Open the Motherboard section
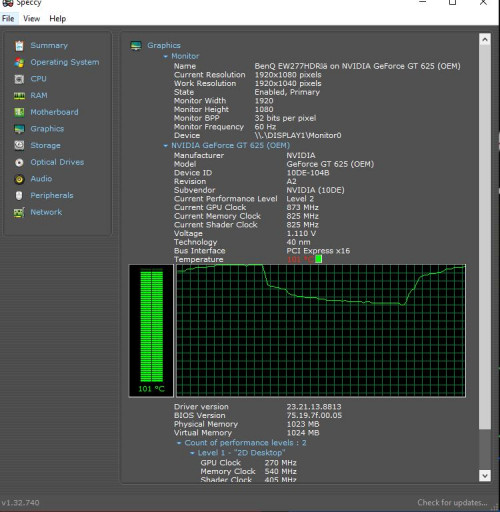Viewport: 500px width, 512px height. coord(54,112)
